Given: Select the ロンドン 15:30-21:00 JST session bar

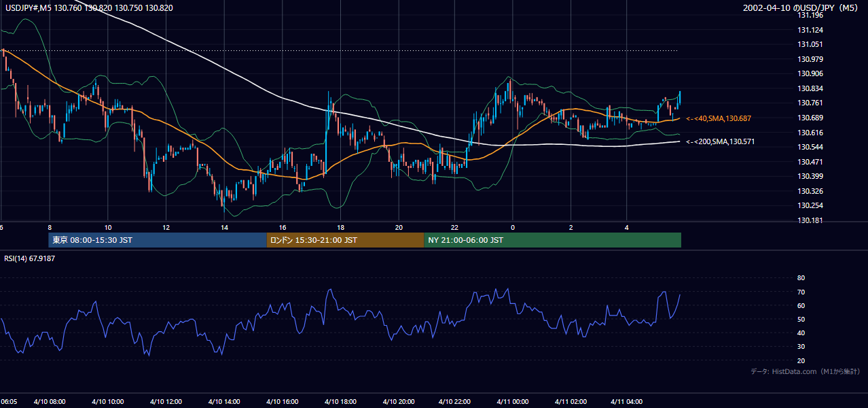Looking at the screenshot, I should pos(346,240).
